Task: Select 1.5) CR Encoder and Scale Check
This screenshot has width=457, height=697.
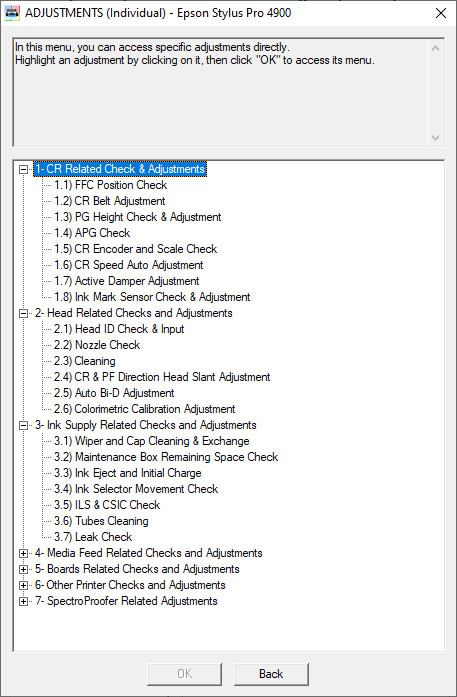Action: click(135, 249)
